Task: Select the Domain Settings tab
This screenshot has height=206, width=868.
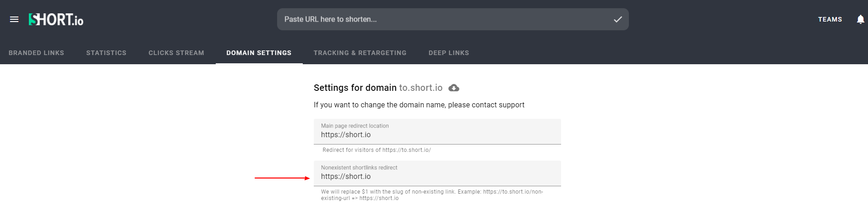Action: click(x=259, y=53)
